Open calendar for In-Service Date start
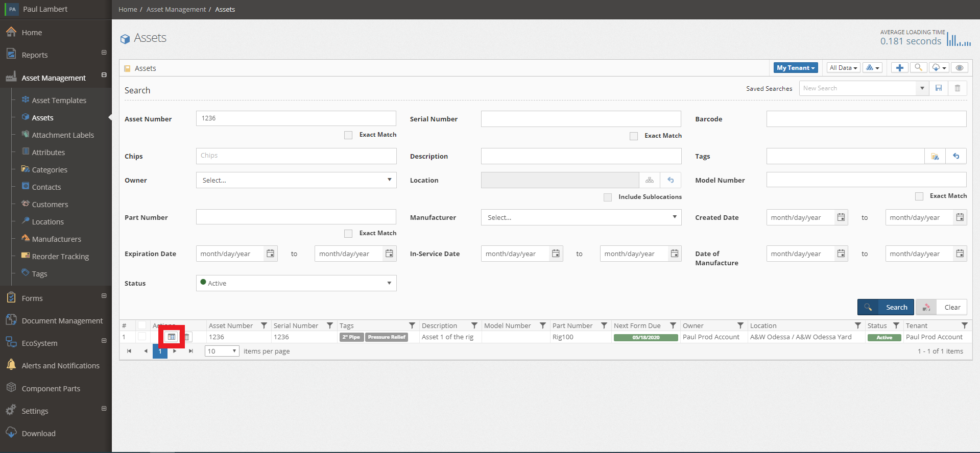 coord(556,254)
